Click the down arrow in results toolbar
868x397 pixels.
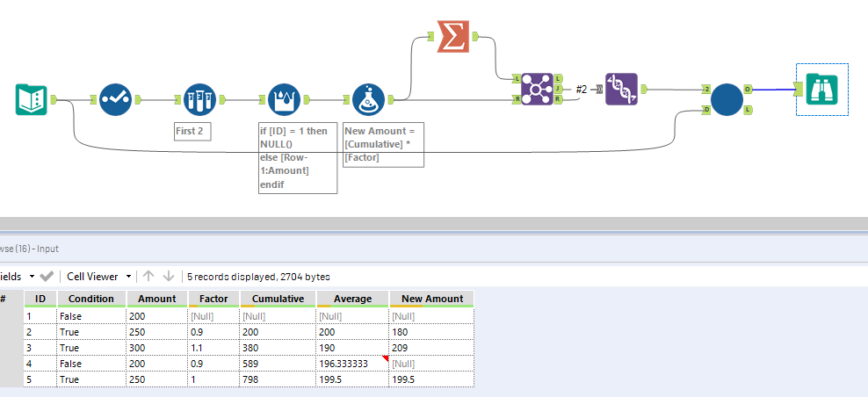point(169,276)
